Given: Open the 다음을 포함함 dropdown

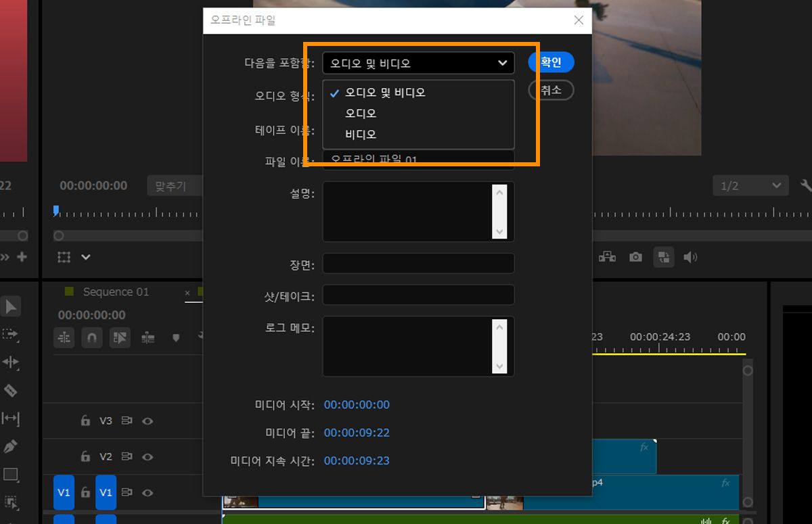Looking at the screenshot, I should [x=418, y=63].
